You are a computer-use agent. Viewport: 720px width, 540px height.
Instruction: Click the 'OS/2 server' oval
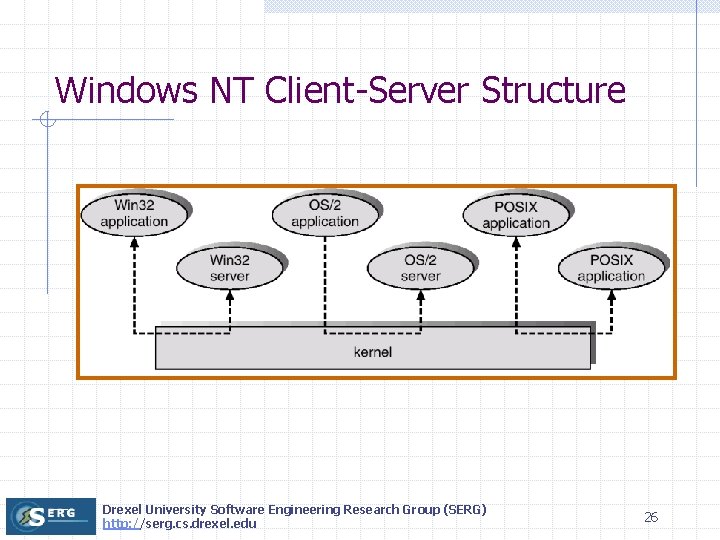pos(420,268)
